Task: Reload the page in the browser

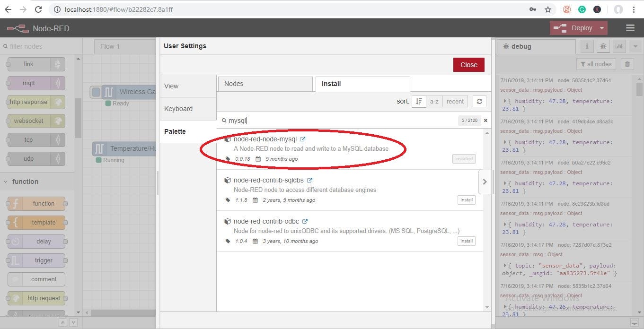Action: (x=39, y=9)
